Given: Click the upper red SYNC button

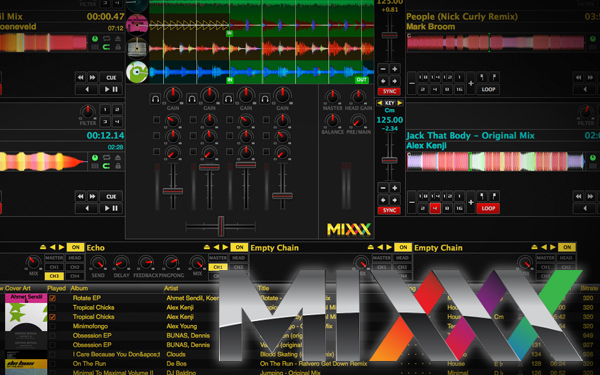Looking at the screenshot, I should coord(389,91).
